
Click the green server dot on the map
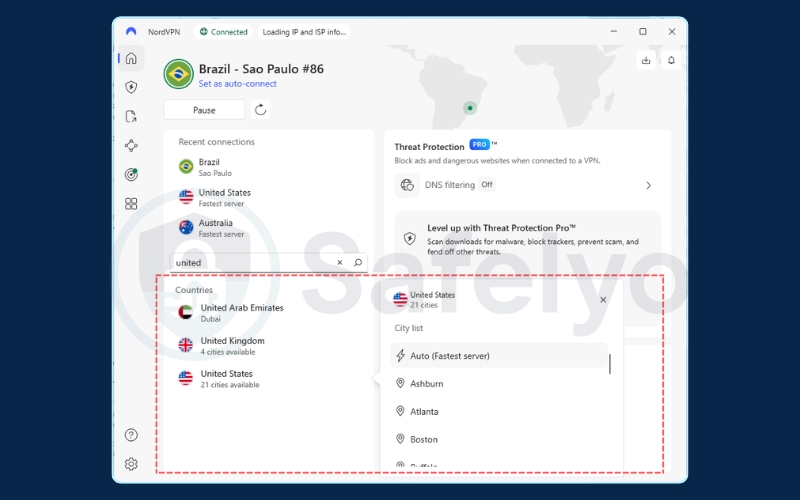click(x=470, y=108)
